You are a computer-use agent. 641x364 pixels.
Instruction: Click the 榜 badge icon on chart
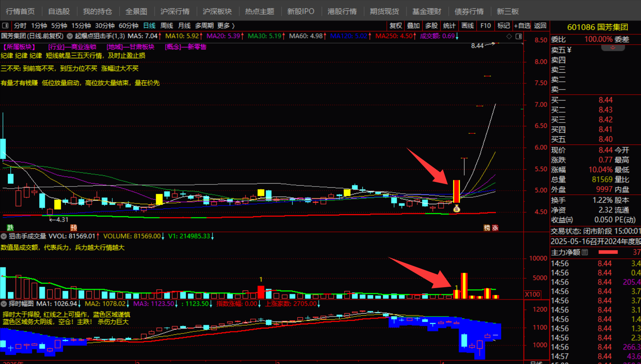pos(487,228)
